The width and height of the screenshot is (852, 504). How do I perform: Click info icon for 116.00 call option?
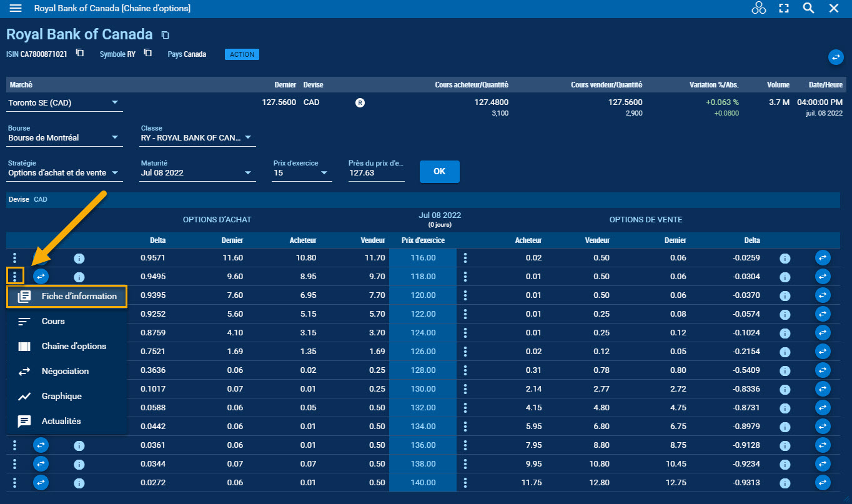[x=79, y=258]
